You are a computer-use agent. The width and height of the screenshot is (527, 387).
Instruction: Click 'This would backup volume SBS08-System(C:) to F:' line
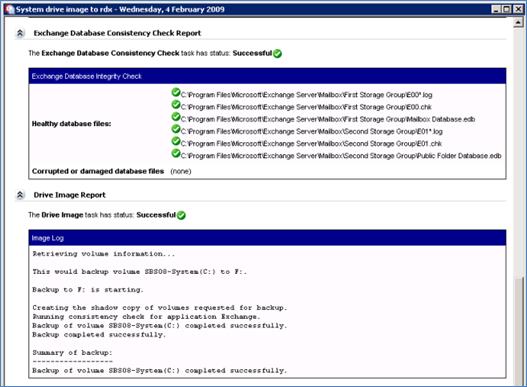[x=139, y=272]
